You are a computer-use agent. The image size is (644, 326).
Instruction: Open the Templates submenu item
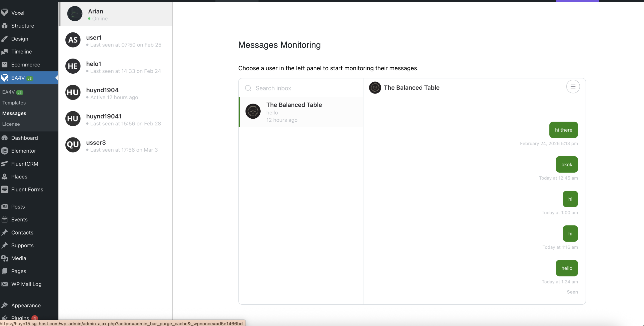click(14, 103)
